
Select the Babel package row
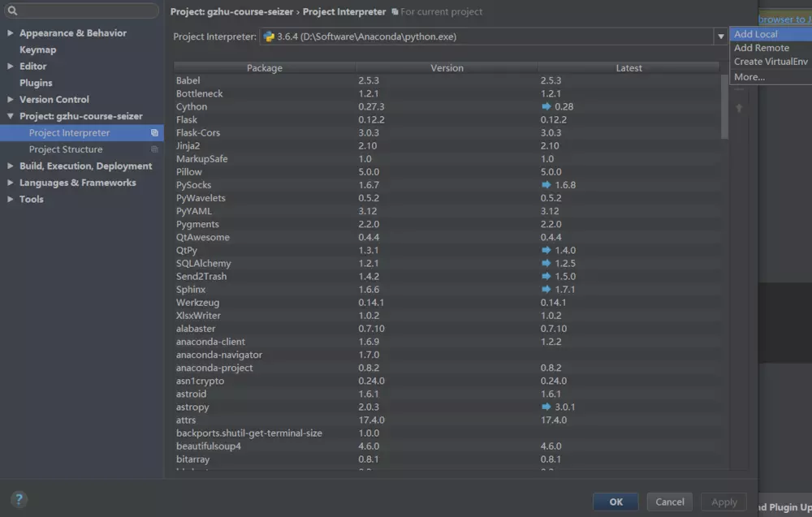point(447,80)
